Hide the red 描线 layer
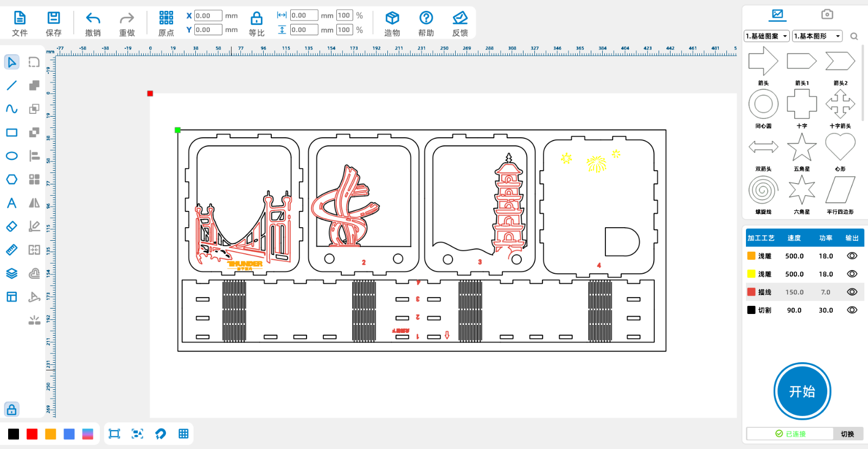The height and width of the screenshot is (449, 868). tap(852, 292)
